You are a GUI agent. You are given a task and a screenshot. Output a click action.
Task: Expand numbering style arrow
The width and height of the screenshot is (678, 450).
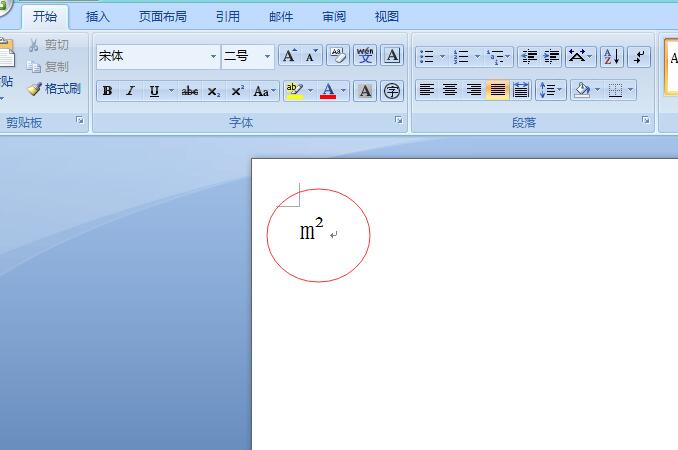(477, 57)
